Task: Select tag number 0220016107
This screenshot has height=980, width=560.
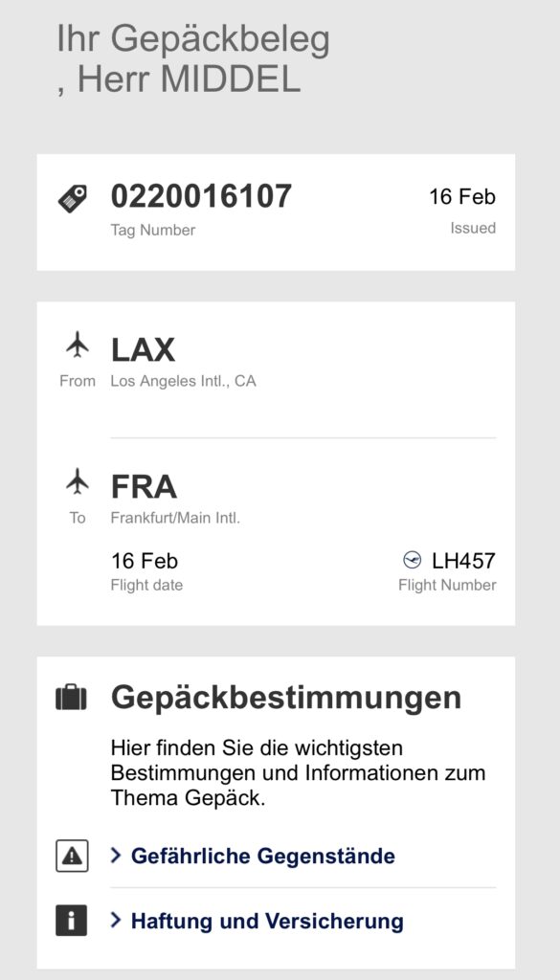Action: coord(201,196)
